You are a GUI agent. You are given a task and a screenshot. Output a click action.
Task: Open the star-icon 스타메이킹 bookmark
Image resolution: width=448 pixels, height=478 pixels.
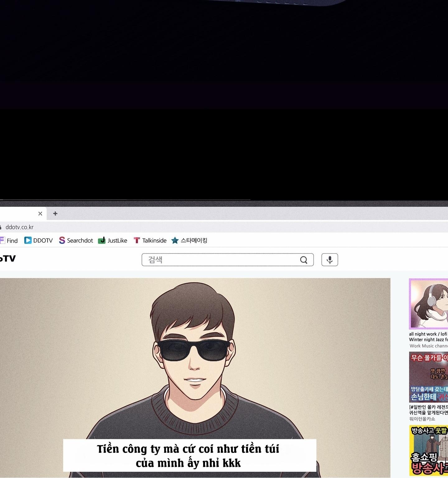(x=189, y=240)
